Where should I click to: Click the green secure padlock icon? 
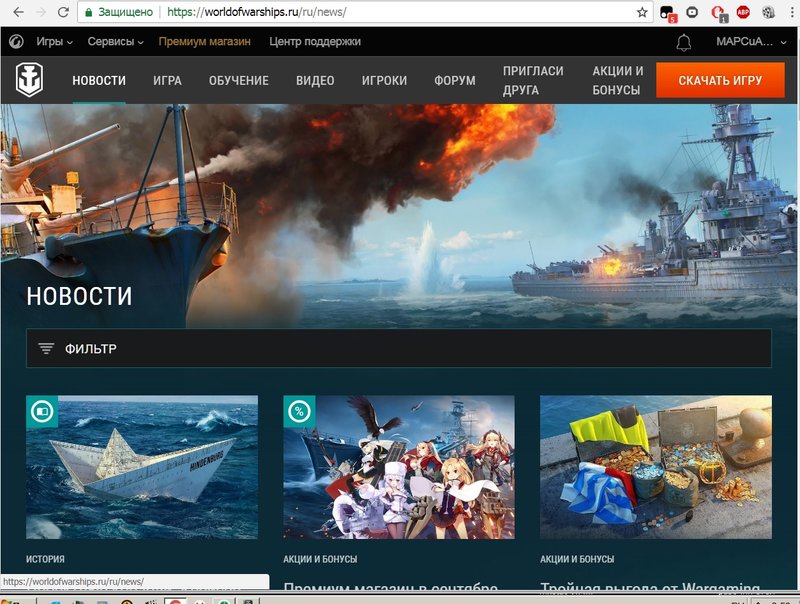coord(89,12)
